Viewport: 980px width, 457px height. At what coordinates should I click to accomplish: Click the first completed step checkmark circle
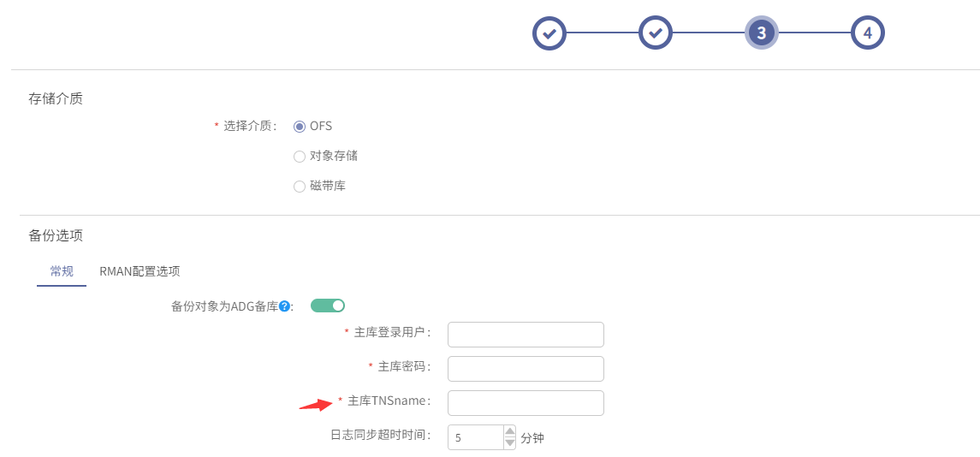pos(549,33)
